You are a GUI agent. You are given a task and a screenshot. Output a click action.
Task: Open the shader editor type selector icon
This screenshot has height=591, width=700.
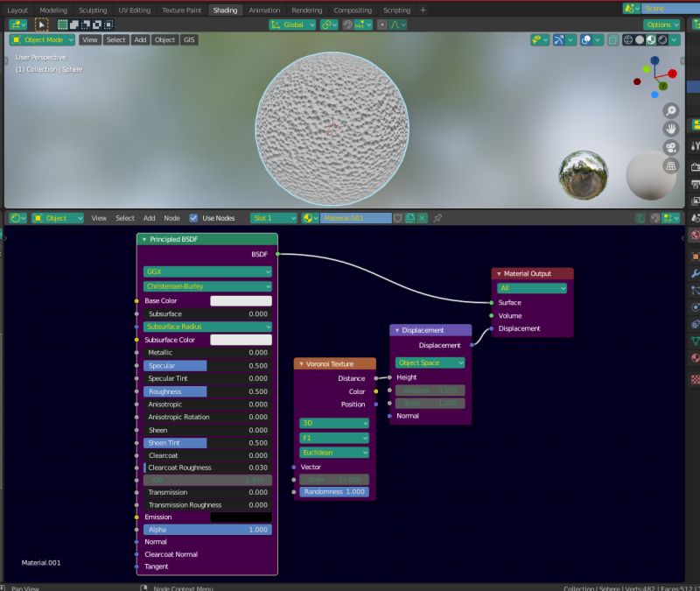pos(17,218)
